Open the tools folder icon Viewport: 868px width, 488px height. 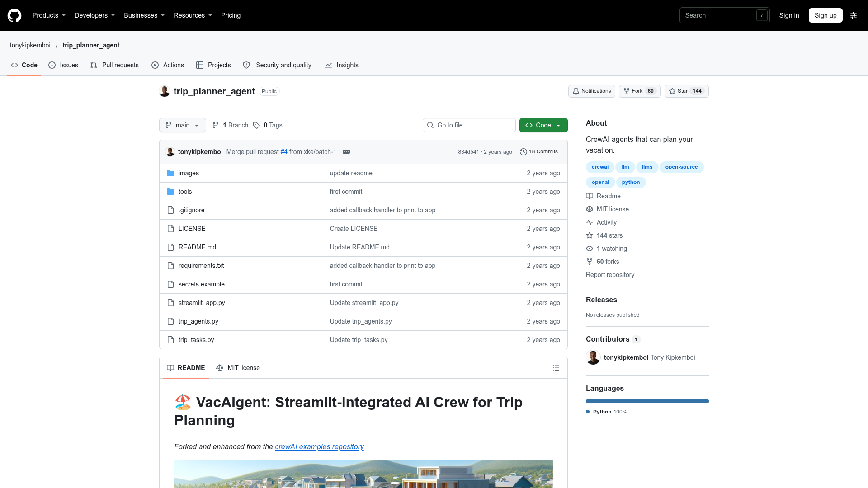170,192
